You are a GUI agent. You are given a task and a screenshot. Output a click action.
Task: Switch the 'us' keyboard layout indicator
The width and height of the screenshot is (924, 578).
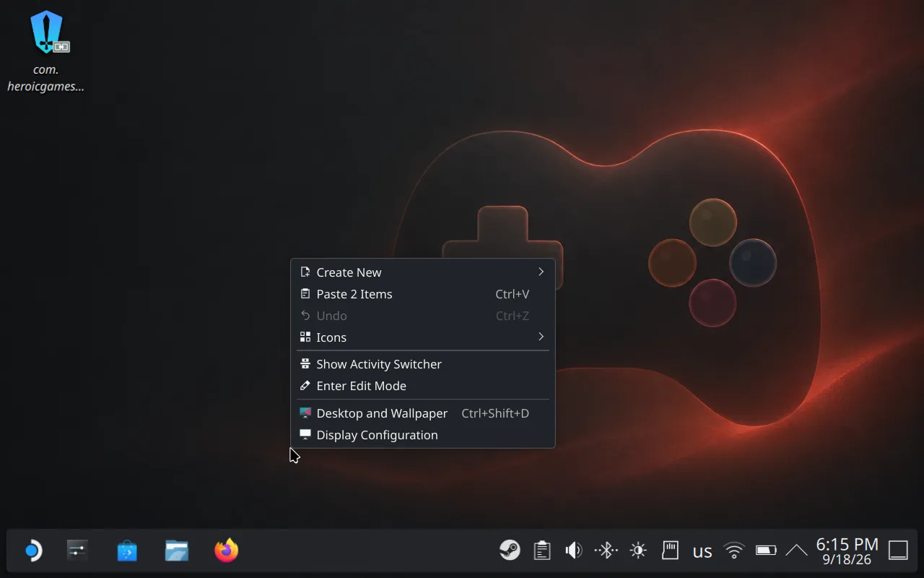pyautogui.click(x=702, y=552)
